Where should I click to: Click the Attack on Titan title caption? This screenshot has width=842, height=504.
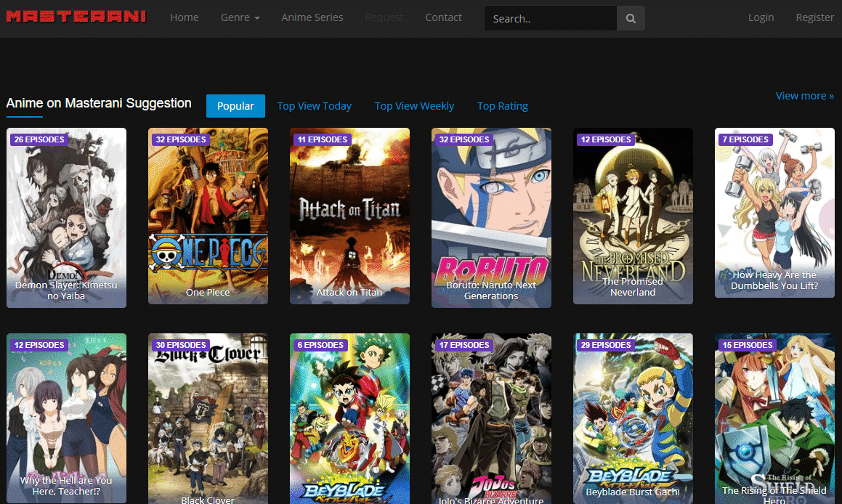point(349,292)
